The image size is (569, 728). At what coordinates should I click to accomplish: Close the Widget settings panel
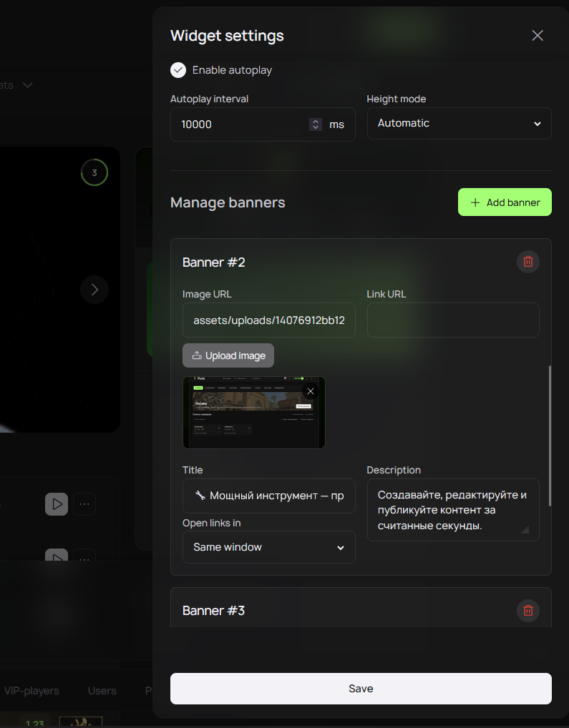pos(538,36)
